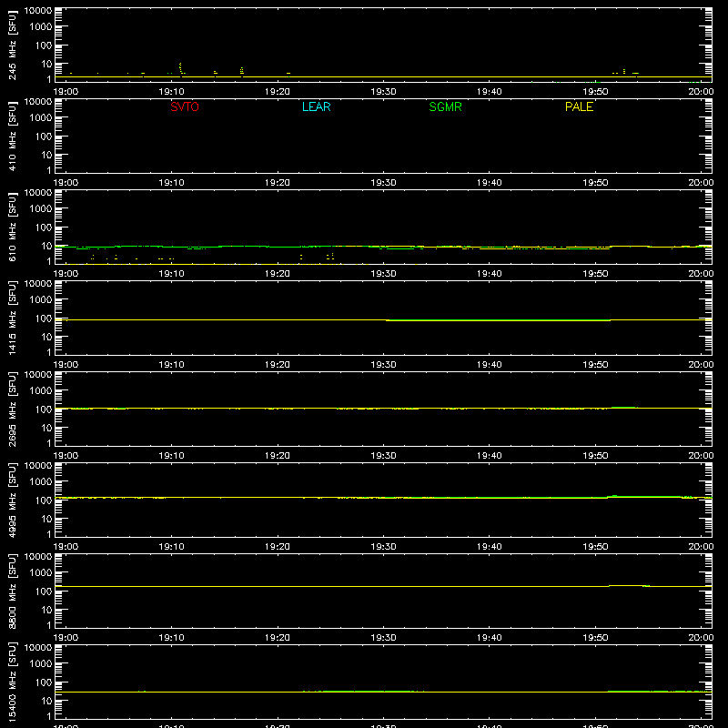Select the 410 MHz [SFU] axis title

tap(13, 136)
